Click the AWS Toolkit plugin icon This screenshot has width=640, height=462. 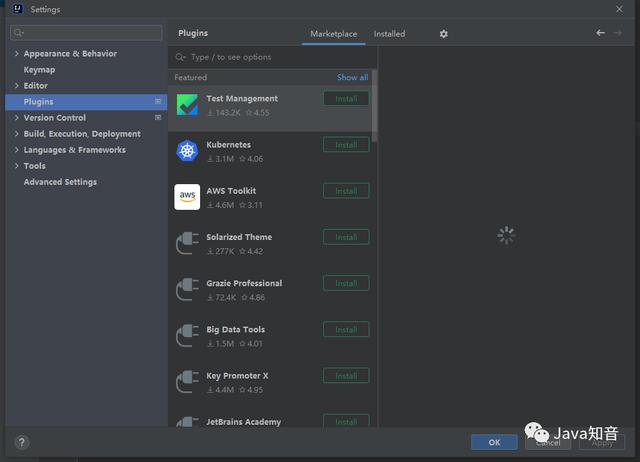pyautogui.click(x=187, y=197)
